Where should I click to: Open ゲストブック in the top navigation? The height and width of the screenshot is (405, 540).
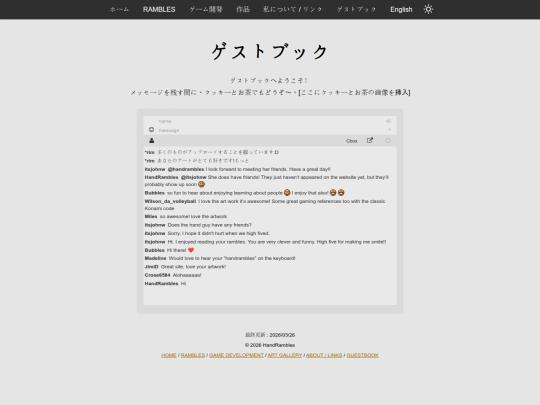356,9
